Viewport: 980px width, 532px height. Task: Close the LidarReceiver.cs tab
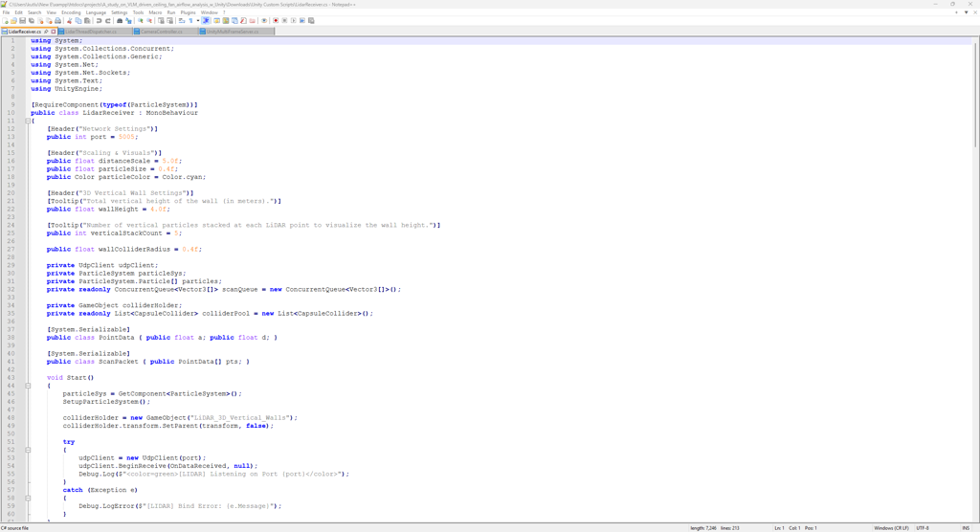[54, 32]
